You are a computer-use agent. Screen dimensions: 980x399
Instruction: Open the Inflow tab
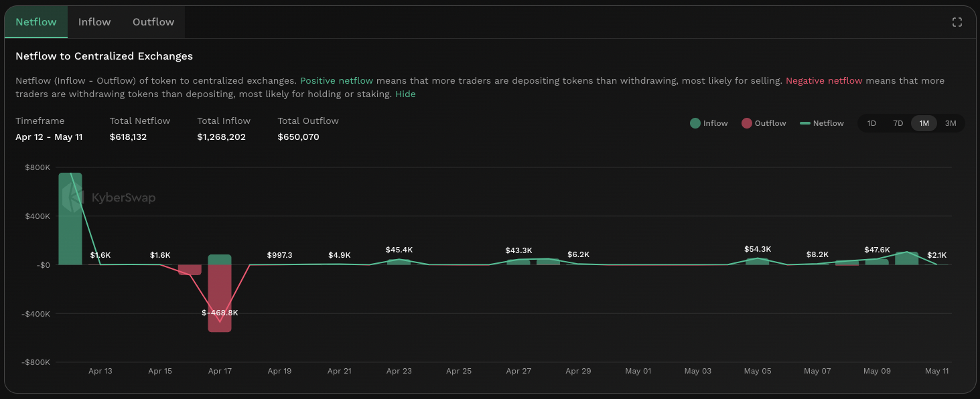(x=94, y=22)
